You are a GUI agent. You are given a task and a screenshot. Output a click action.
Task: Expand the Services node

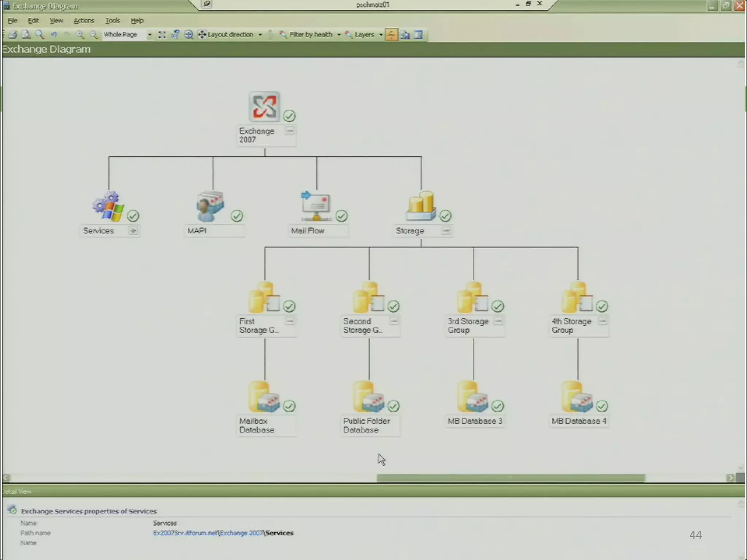pyautogui.click(x=133, y=230)
